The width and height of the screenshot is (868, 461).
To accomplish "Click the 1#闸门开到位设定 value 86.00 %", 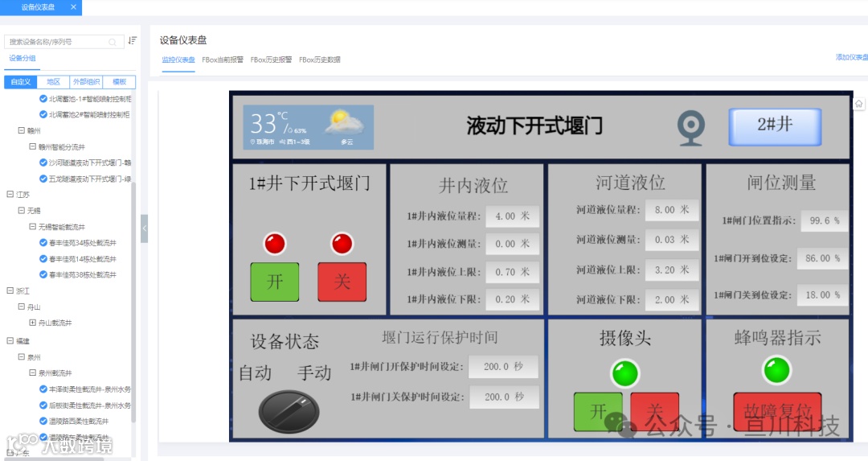I will point(823,259).
